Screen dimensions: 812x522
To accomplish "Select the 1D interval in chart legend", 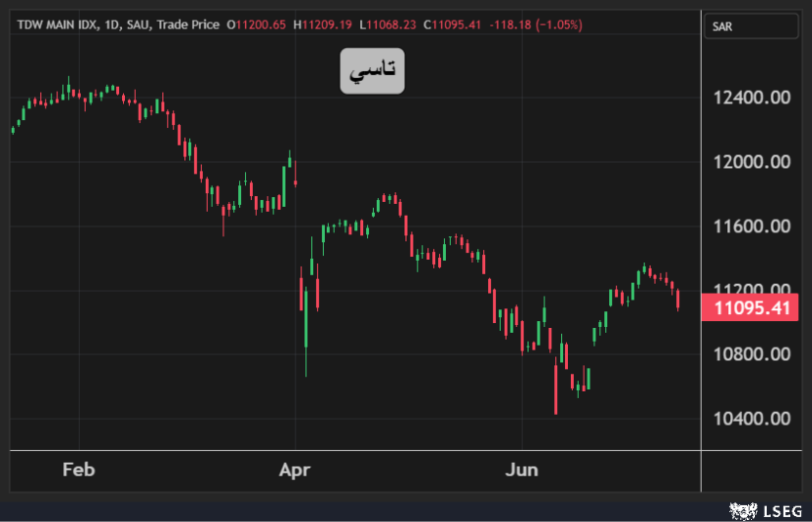I will (x=117, y=24).
